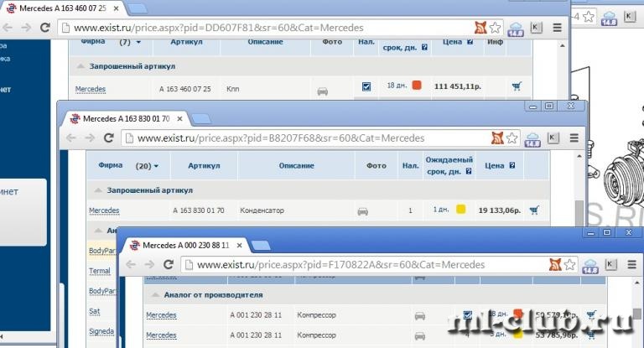Open Chrome menu in the A 163 460 07 25 window
The height and width of the screenshot is (348, 644).
(557, 28)
